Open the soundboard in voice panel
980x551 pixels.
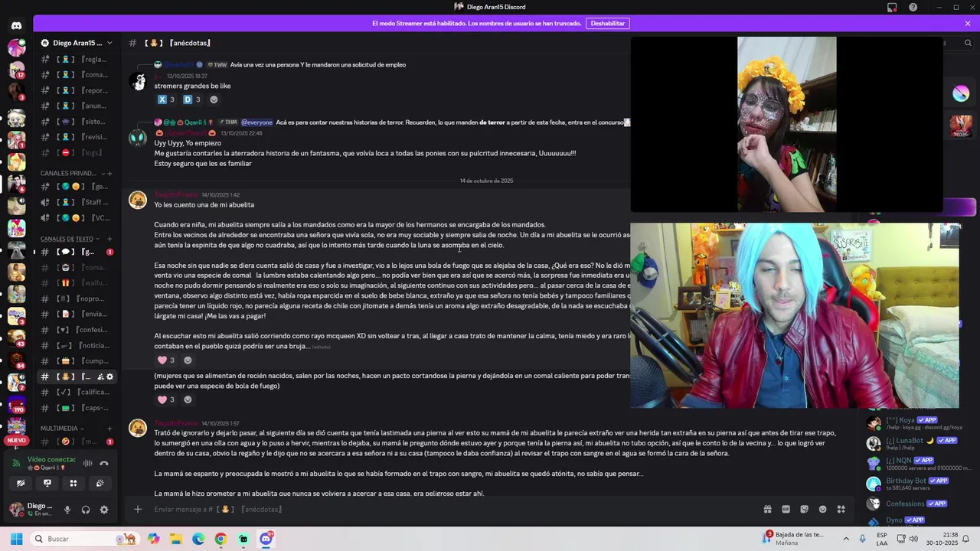100,483
